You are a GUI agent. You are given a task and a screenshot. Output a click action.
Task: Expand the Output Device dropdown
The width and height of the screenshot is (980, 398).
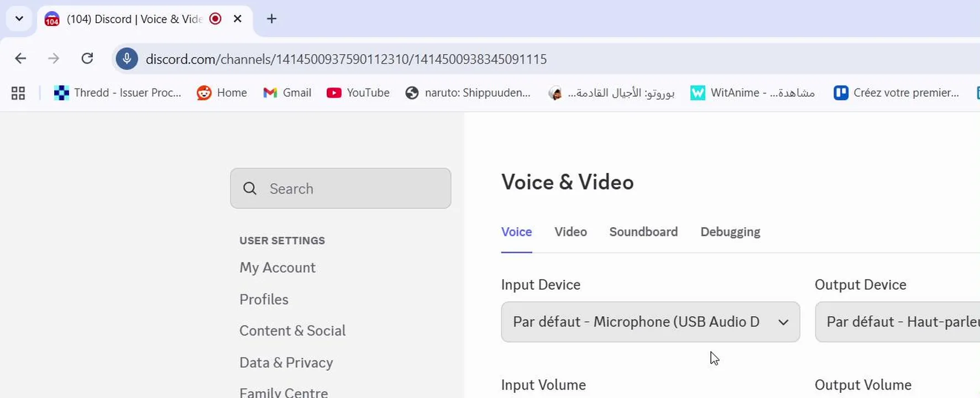click(x=897, y=322)
